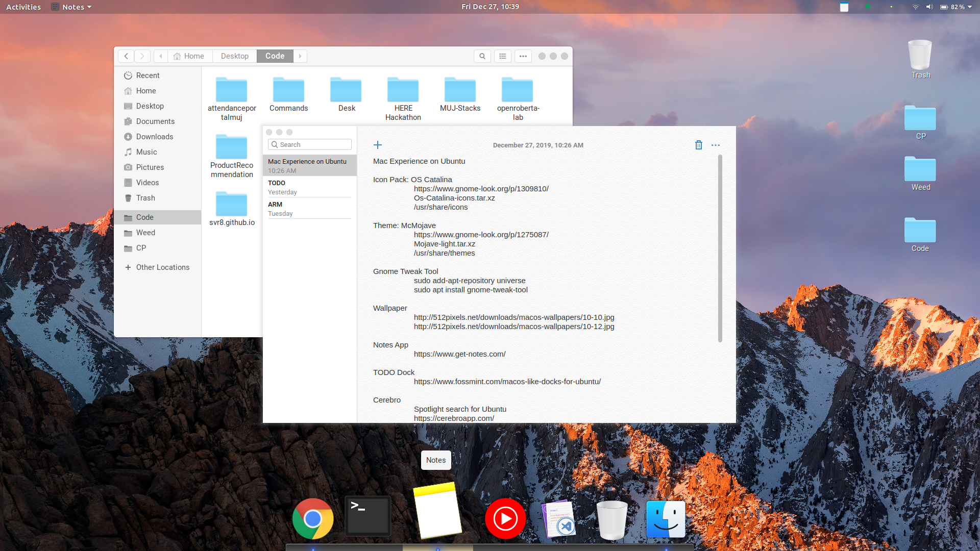The height and width of the screenshot is (551, 980).
Task: Open the red YouTube Music dock icon
Action: [505, 519]
